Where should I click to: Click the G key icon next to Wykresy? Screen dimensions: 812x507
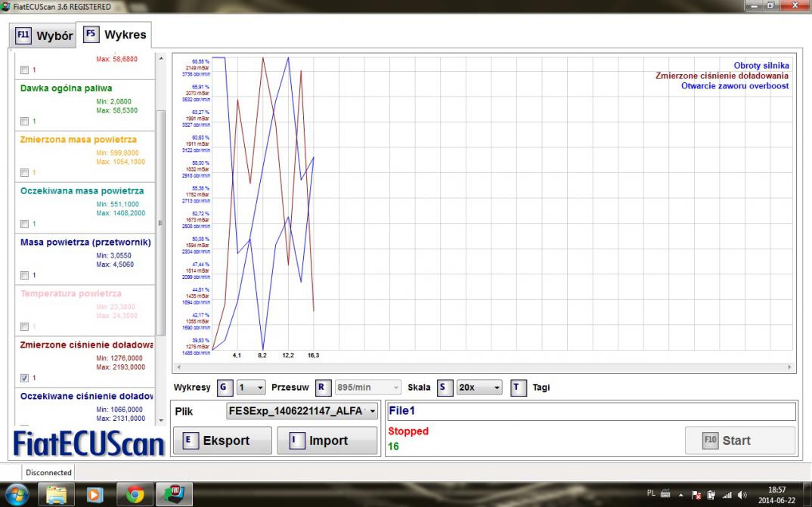[x=224, y=387]
